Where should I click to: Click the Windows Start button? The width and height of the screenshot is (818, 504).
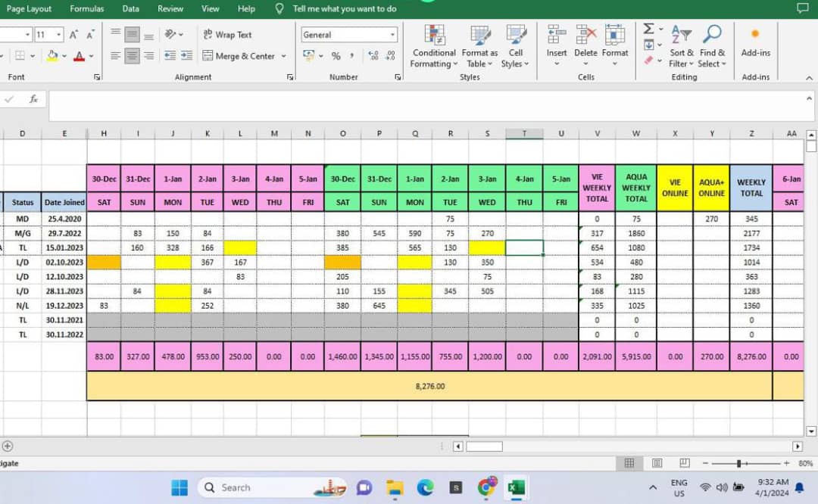[x=179, y=488]
